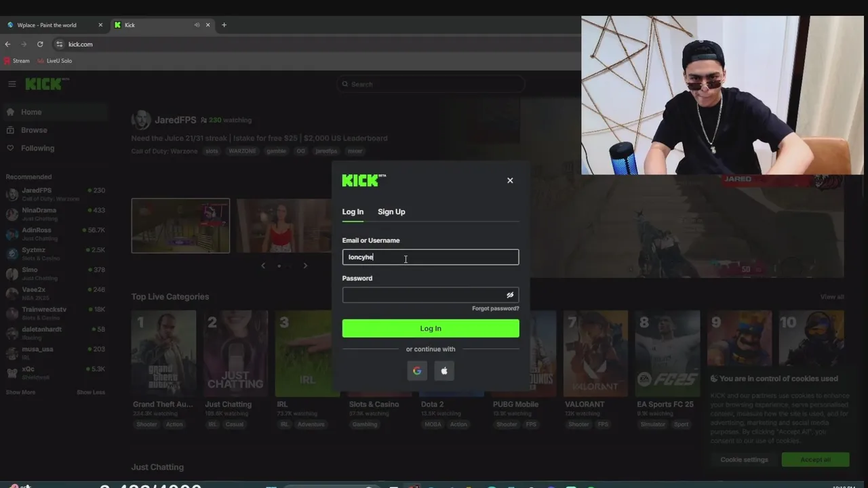
Task: Click the Email or Username field
Action: 431,257
